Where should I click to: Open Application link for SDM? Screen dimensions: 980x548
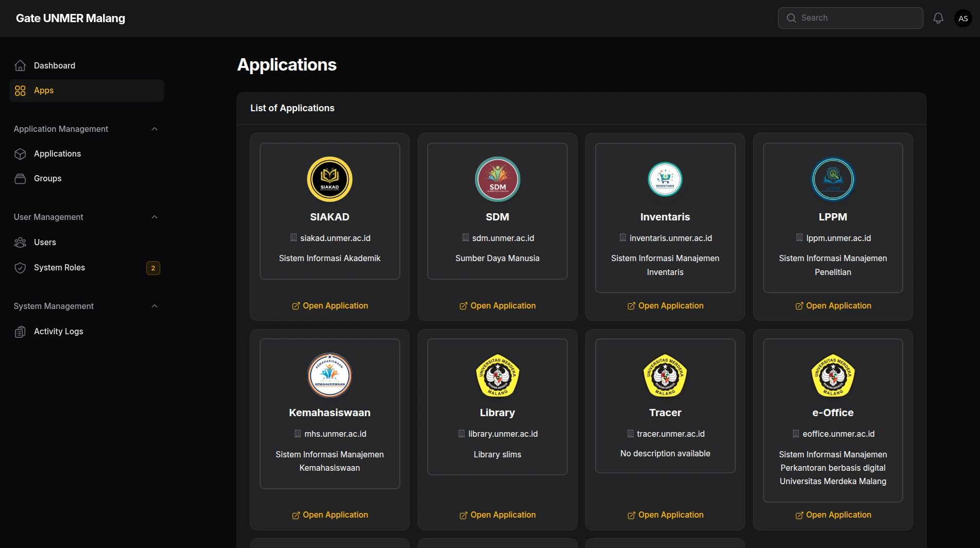pos(497,306)
